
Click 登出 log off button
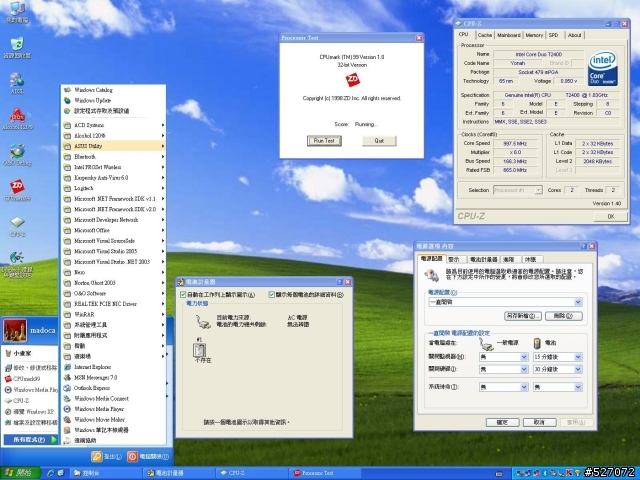(x=107, y=457)
